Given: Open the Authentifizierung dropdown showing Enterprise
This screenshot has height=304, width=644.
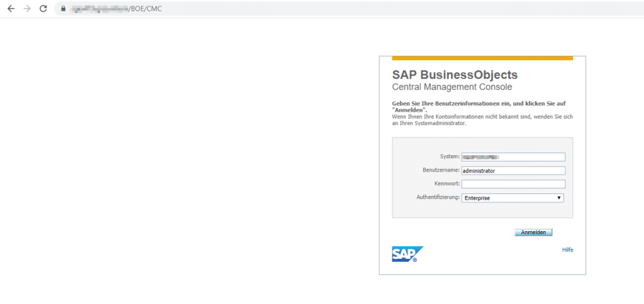Looking at the screenshot, I should point(513,198).
